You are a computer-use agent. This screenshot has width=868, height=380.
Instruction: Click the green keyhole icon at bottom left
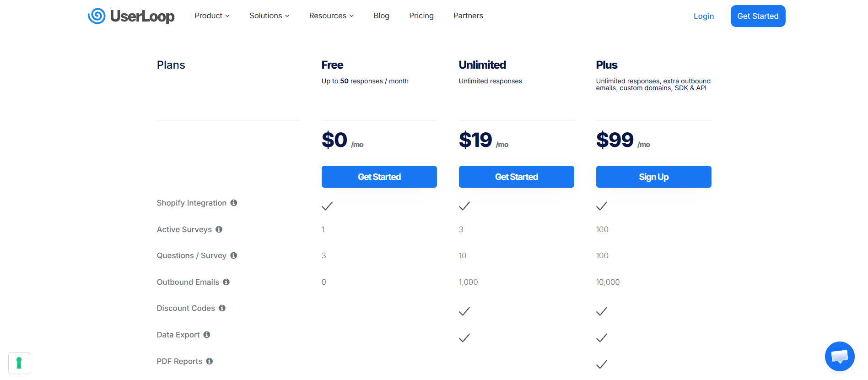(x=19, y=363)
